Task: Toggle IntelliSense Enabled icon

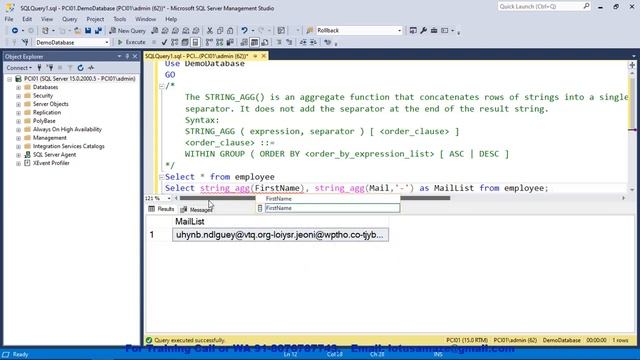Action: click(195, 42)
